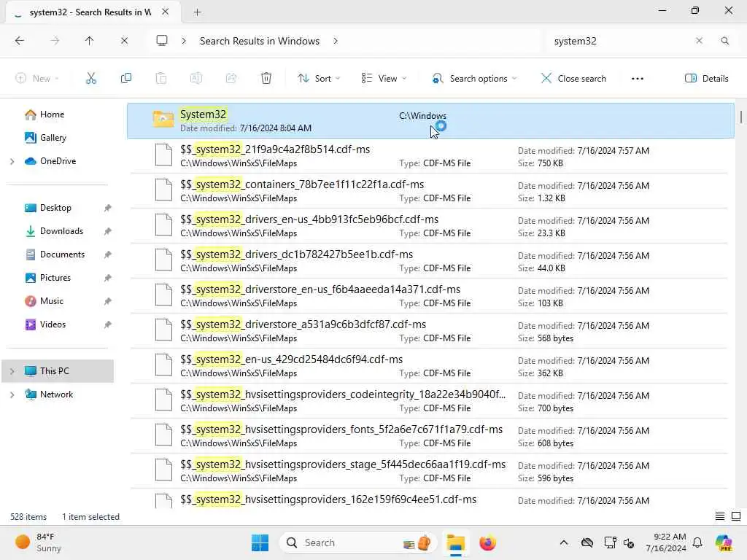This screenshot has height=560, width=747.
Task: Open the weather widget showing 84°F
Action: point(38,542)
